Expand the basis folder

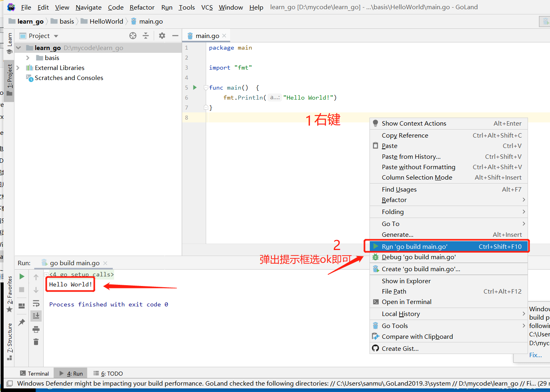click(x=28, y=58)
